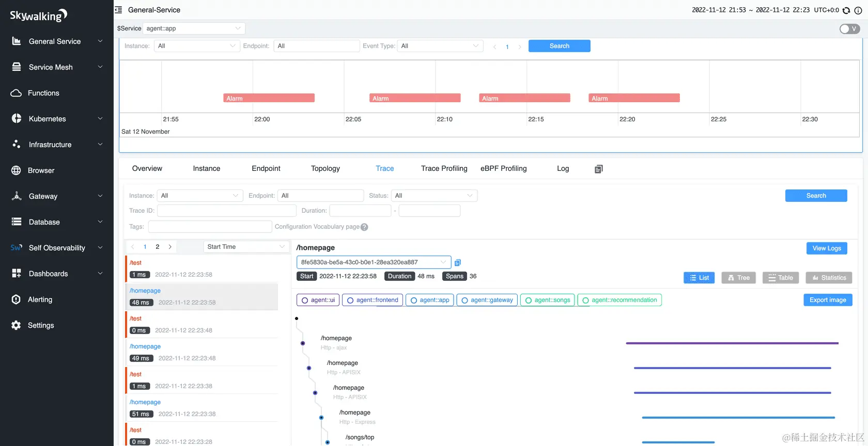Screen dimensions: 868x446
Task: Toggle the agent::songs service filter
Action: click(548, 300)
